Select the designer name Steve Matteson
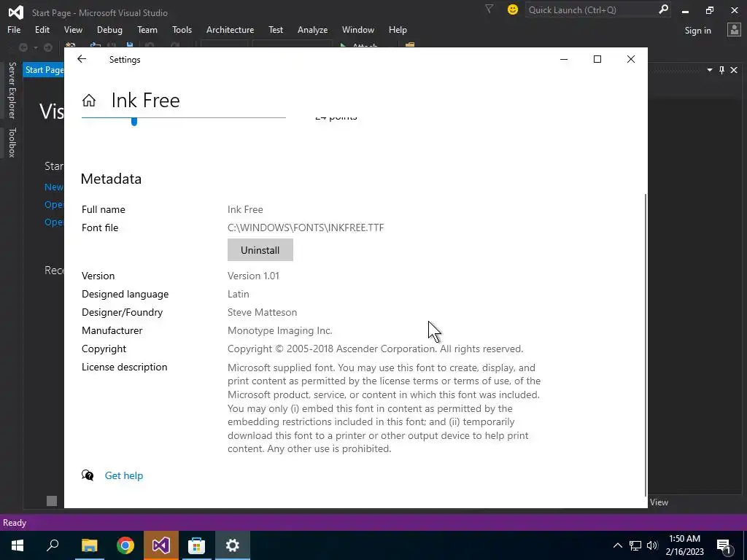Image resolution: width=747 pixels, height=560 pixels. tap(262, 312)
